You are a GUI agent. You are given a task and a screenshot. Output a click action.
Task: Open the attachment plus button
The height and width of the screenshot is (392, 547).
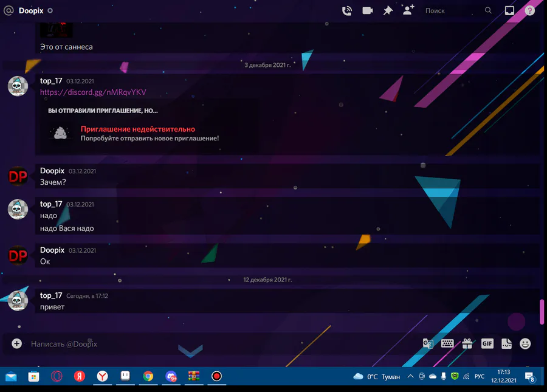tap(16, 343)
